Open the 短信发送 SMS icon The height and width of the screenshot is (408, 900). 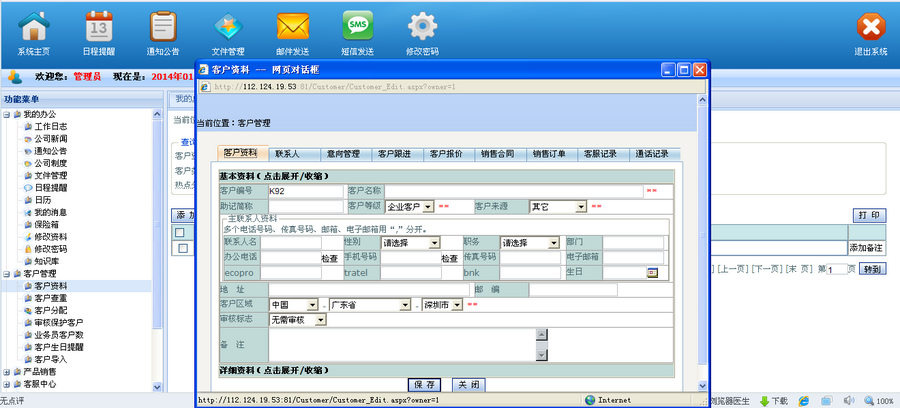tap(358, 26)
